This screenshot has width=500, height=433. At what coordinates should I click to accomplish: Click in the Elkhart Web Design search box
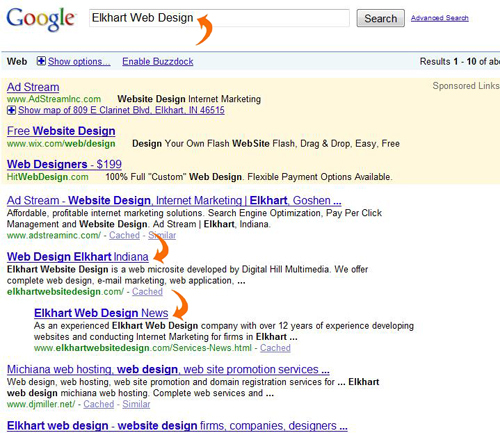point(219,18)
